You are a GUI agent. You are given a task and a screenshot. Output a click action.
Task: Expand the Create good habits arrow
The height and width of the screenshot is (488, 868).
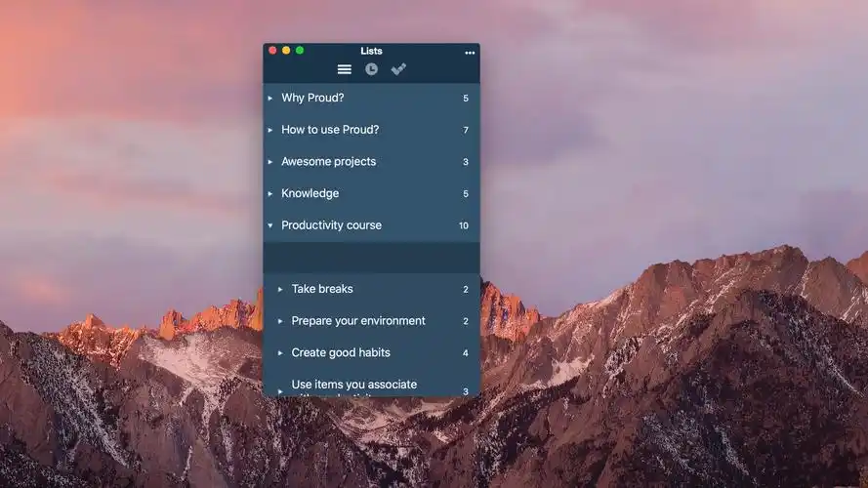280,353
